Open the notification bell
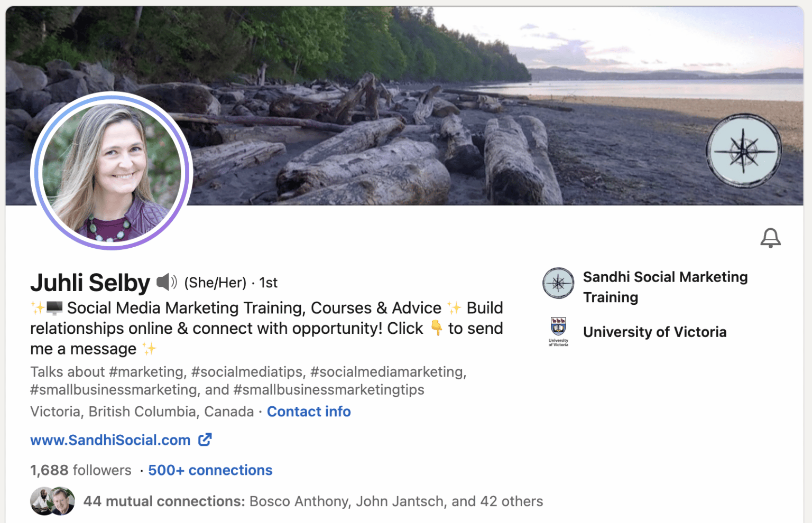 (770, 238)
